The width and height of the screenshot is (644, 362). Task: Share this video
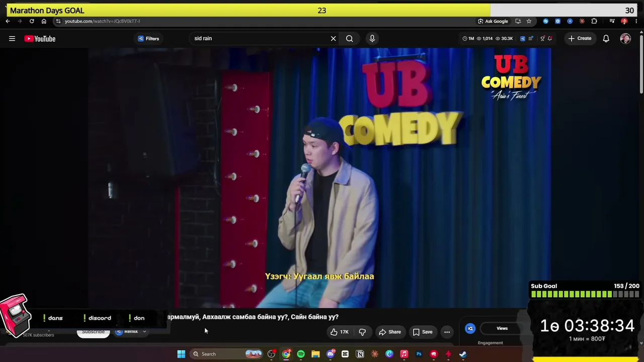(x=390, y=332)
